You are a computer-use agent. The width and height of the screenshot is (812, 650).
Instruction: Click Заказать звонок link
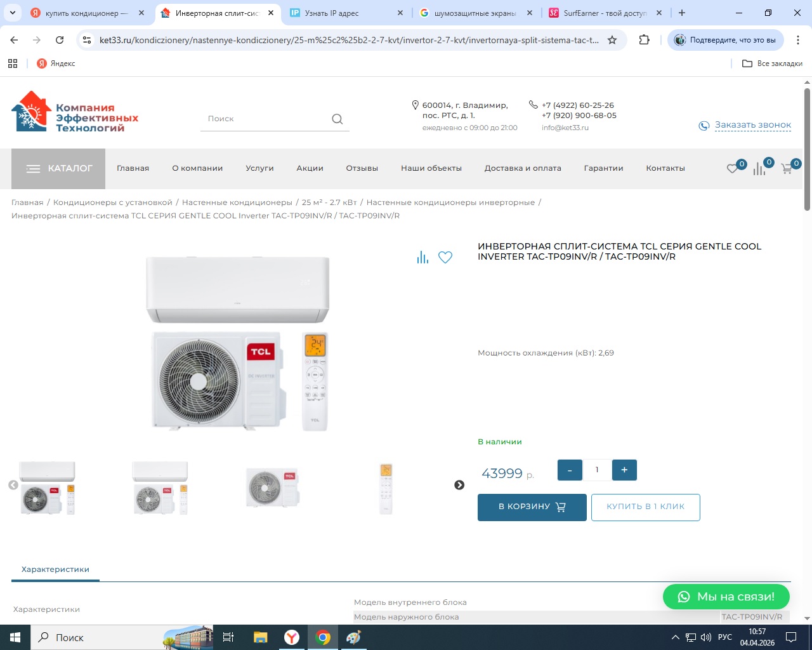point(752,125)
